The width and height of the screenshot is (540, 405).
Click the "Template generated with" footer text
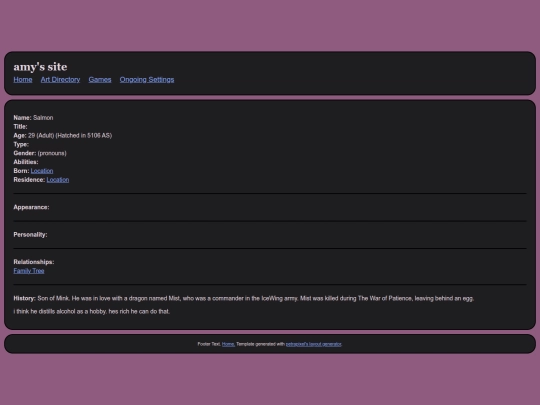point(260,344)
